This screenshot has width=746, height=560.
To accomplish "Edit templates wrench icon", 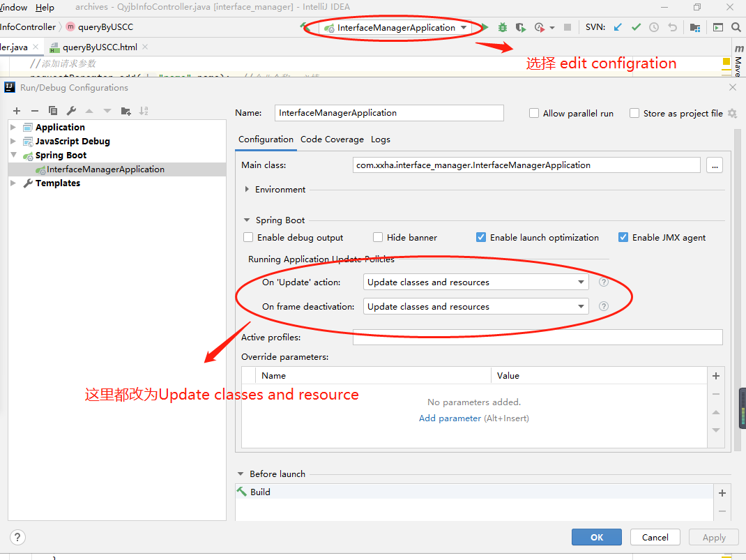I will pos(71,111).
